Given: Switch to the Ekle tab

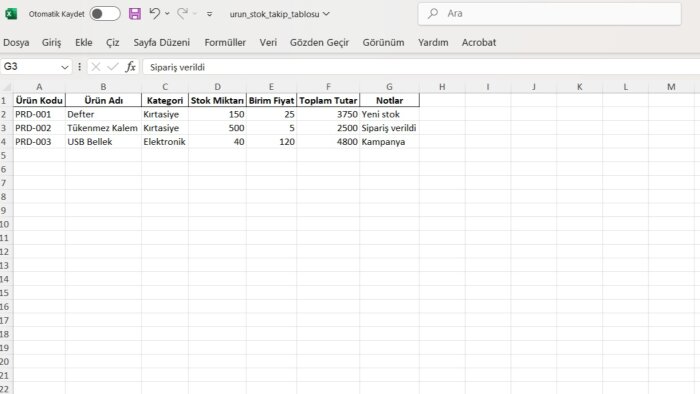Looking at the screenshot, I should coord(83,42).
